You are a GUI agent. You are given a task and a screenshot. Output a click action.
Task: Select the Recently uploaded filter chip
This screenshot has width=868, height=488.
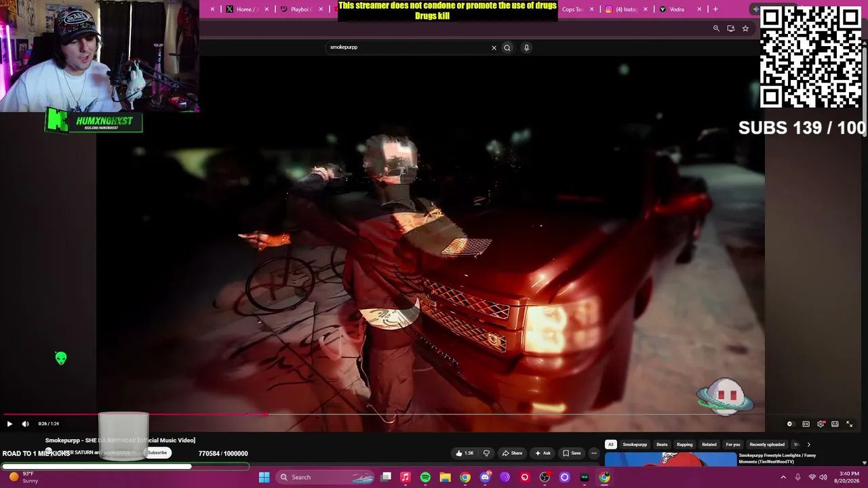click(767, 445)
